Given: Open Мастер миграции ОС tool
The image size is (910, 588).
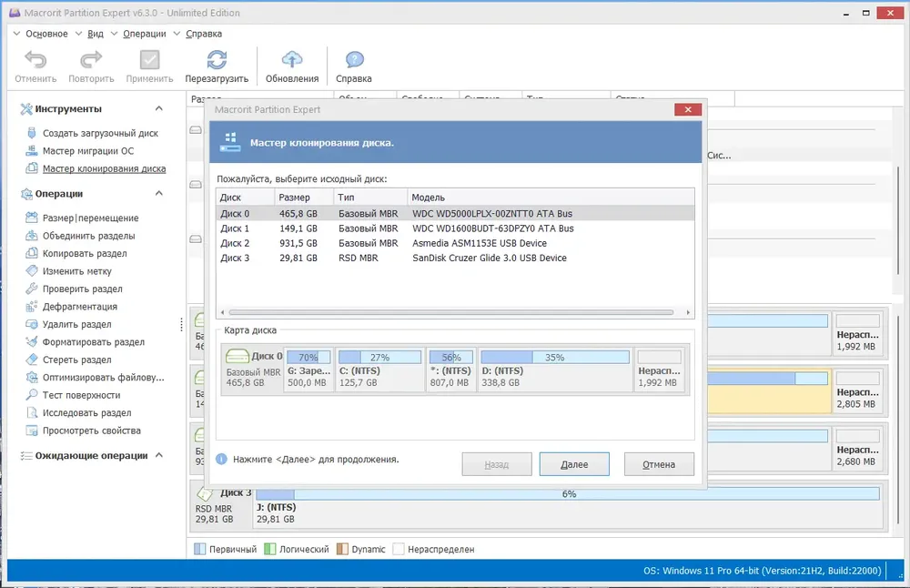Looking at the screenshot, I should coord(87,151).
